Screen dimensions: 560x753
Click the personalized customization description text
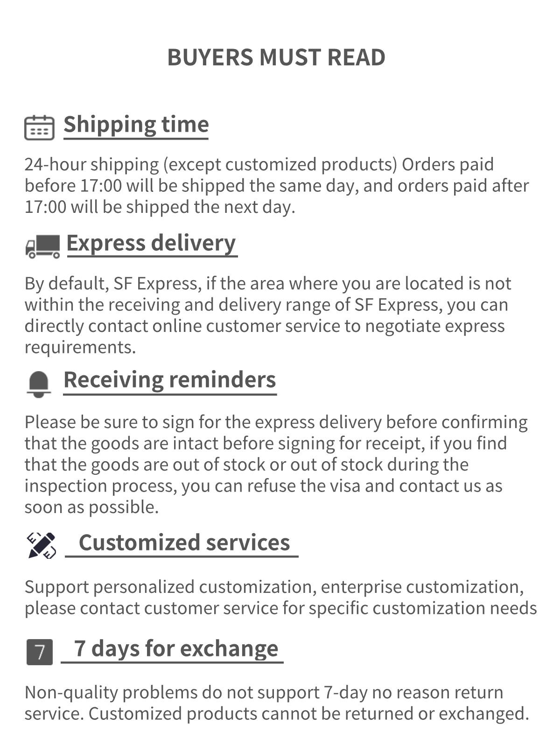(x=280, y=597)
